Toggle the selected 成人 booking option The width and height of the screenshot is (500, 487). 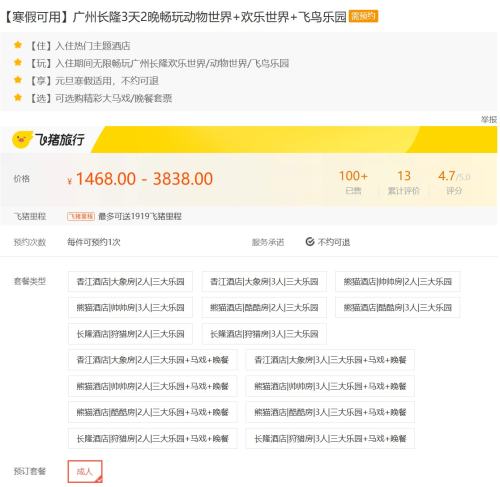85,471
